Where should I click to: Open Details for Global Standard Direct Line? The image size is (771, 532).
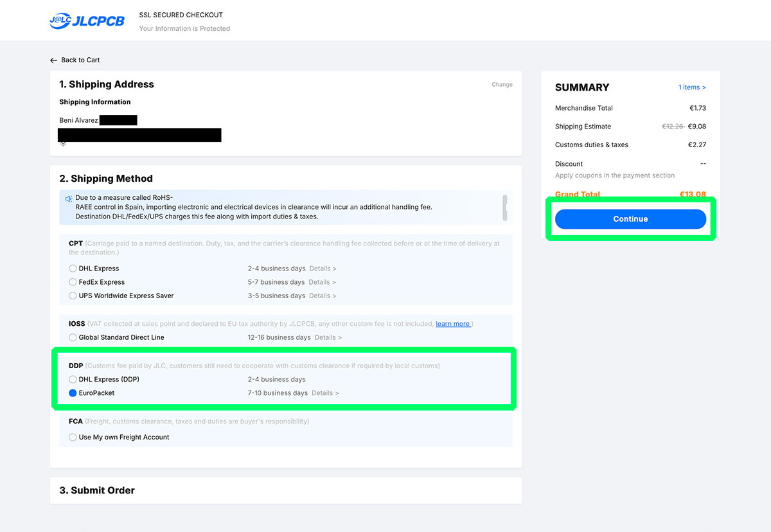pos(328,337)
